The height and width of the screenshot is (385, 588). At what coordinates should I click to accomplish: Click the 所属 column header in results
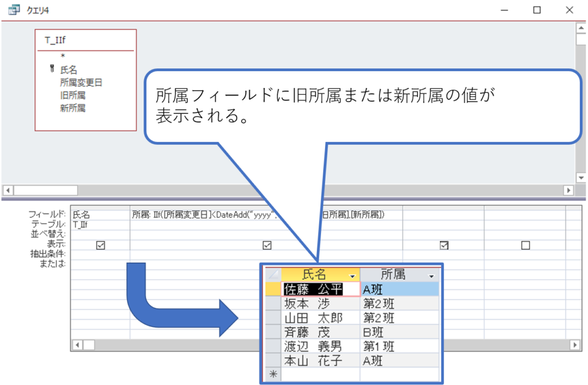click(x=400, y=275)
